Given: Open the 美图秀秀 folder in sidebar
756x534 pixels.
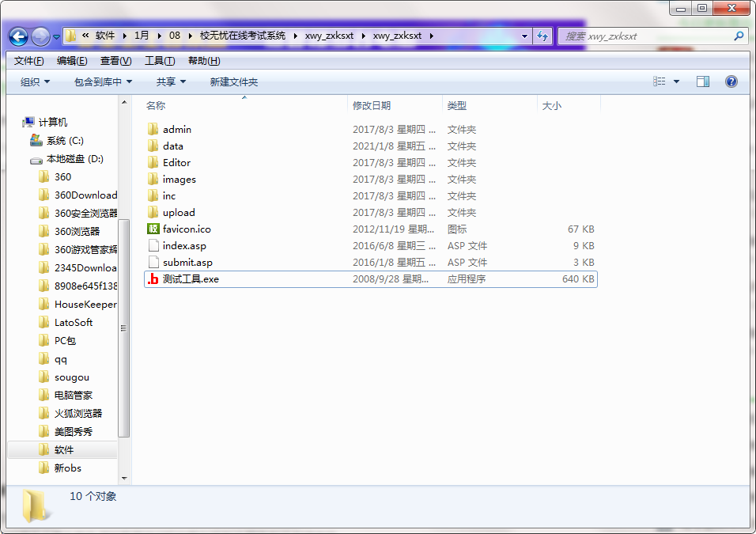Looking at the screenshot, I should tap(73, 432).
